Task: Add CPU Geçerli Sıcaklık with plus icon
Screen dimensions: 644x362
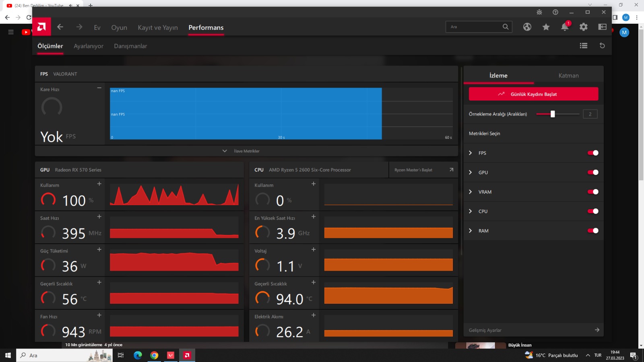Action: (x=314, y=282)
